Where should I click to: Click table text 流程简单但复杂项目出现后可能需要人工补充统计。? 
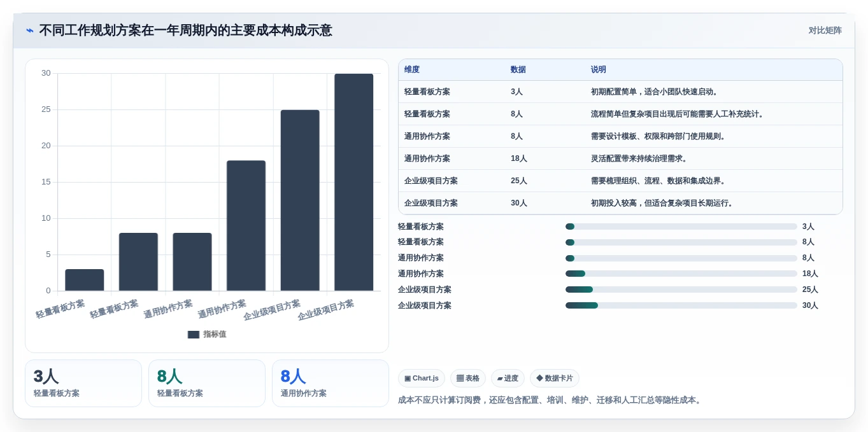tap(679, 115)
